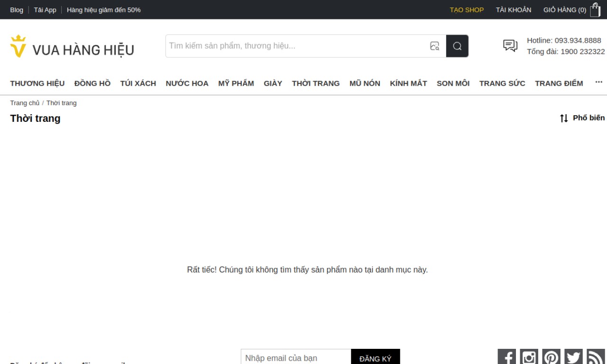
Task: Open the TRANG ĐIỂM category
Action: point(559,83)
